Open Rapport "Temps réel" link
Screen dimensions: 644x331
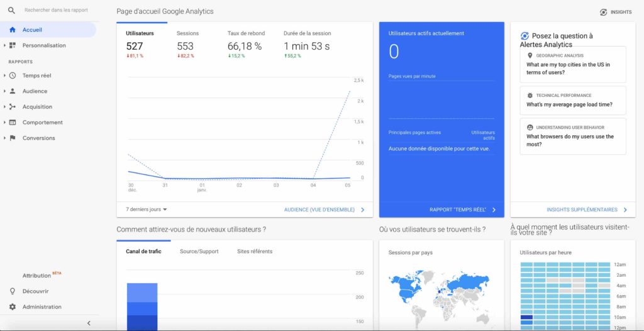(462, 210)
